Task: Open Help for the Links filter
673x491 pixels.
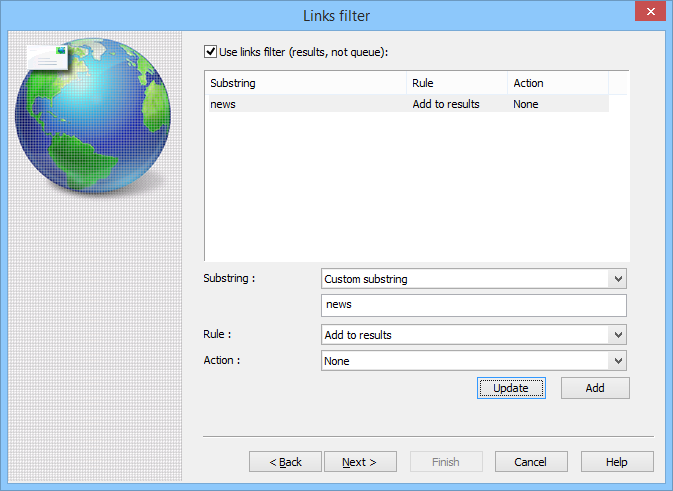Action: 617,462
